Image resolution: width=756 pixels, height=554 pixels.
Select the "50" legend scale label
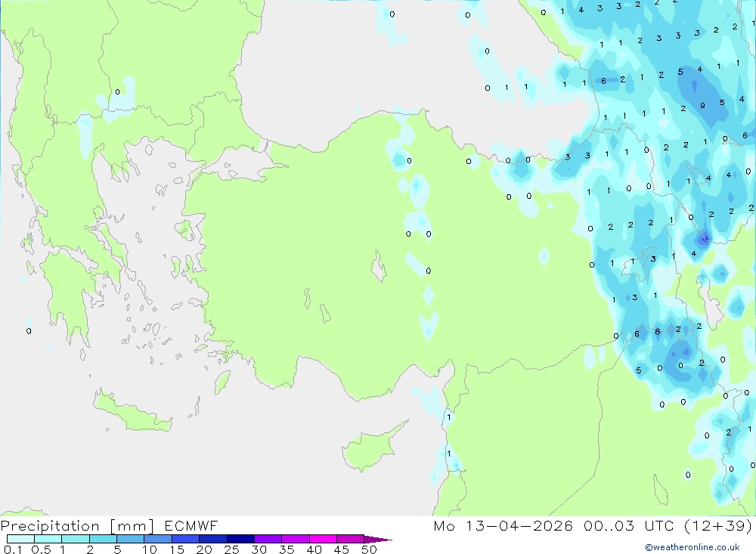click(x=369, y=549)
